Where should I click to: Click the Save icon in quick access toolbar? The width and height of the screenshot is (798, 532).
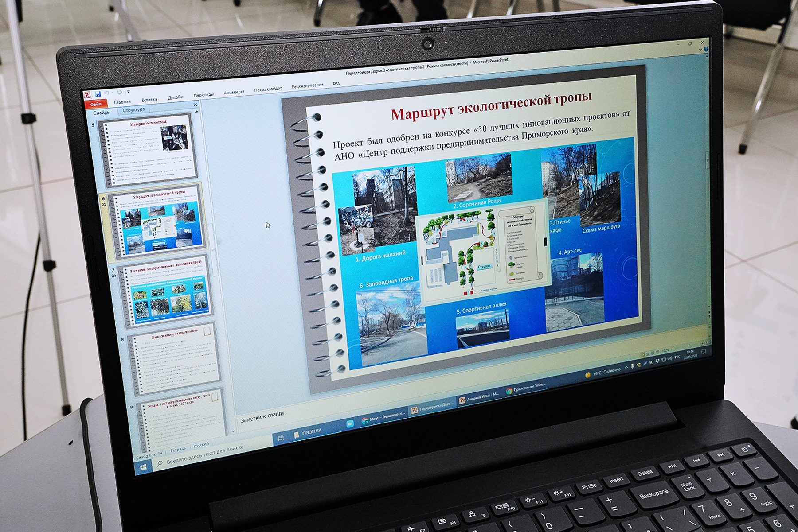pyautogui.click(x=98, y=94)
